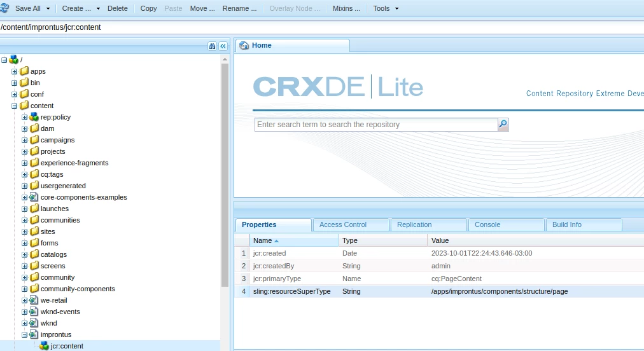Click the Type column header
Viewport: 644px width, 351px height.
pyautogui.click(x=383, y=240)
